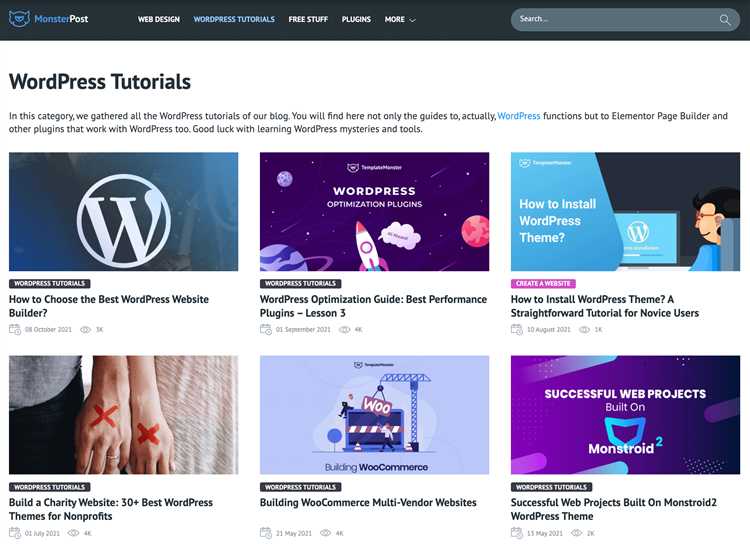Click views eye icon next to 3K
This screenshot has height=544, width=750.
[x=85, y=330]
